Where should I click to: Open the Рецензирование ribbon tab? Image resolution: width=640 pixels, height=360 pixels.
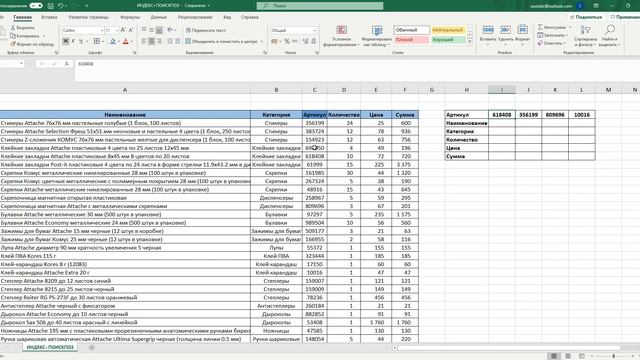coord(195,17)
